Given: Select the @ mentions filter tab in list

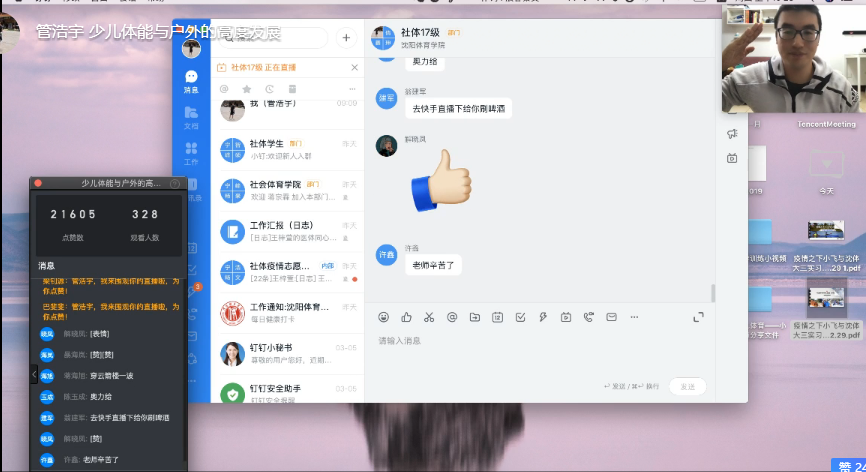Looking at the screenshot, I should click(224, 89).
